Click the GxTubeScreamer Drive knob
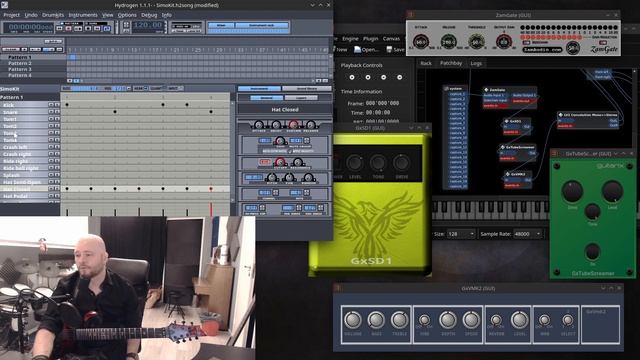This screenshot has width=640, height=360. point(572,192)
